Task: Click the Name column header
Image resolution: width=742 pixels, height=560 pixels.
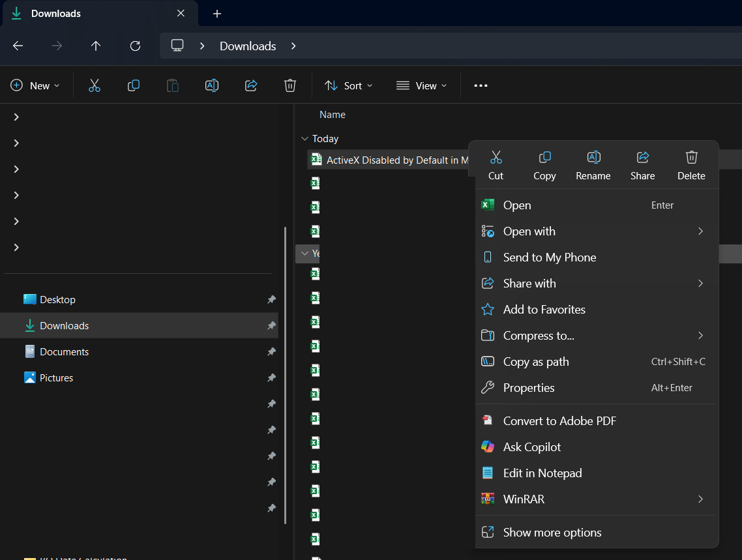Action: click(332, 115)
